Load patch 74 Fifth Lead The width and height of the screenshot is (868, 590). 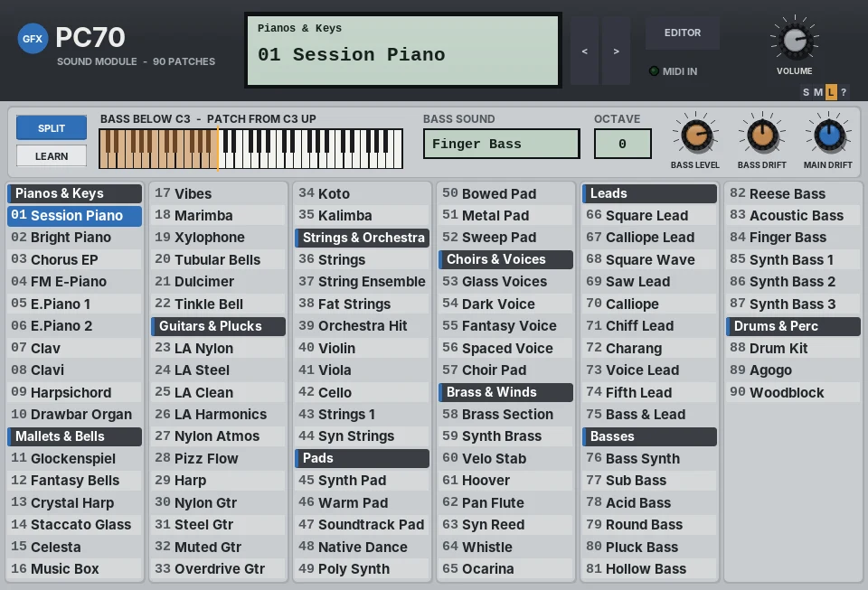(x=650, y=393)
